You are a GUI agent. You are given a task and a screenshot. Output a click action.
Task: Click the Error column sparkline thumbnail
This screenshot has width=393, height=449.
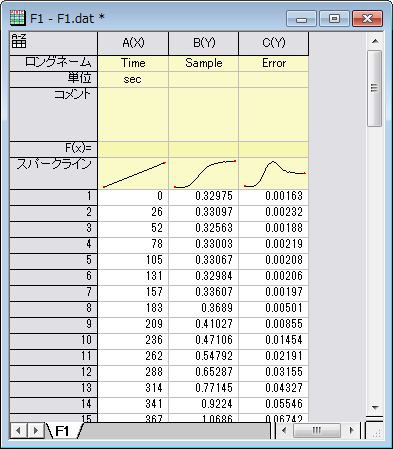274,174
